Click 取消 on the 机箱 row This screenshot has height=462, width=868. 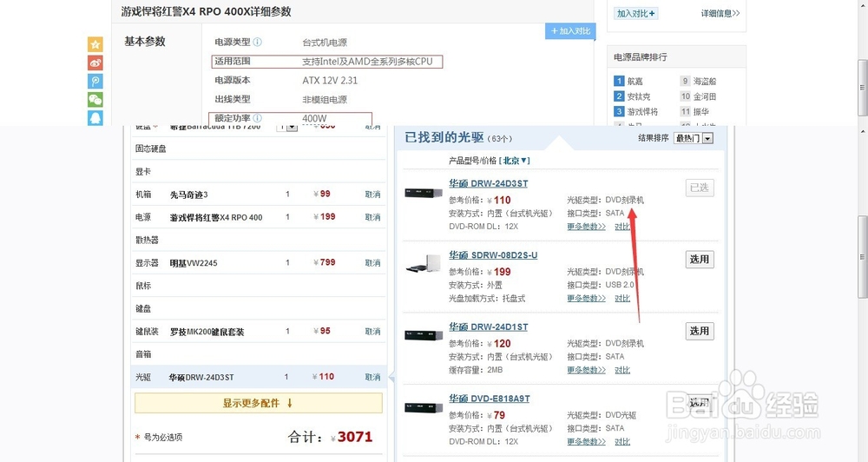372,195
